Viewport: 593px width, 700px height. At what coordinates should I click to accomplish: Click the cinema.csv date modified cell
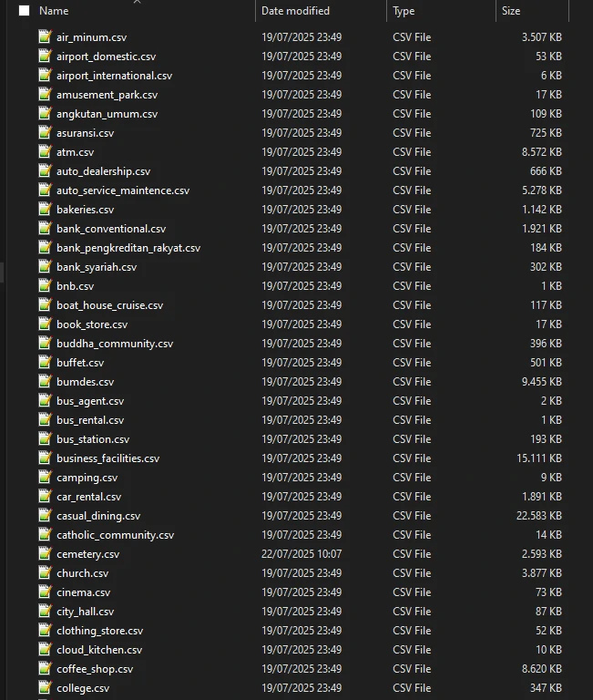pyautogui.click(x=302, y=592)
